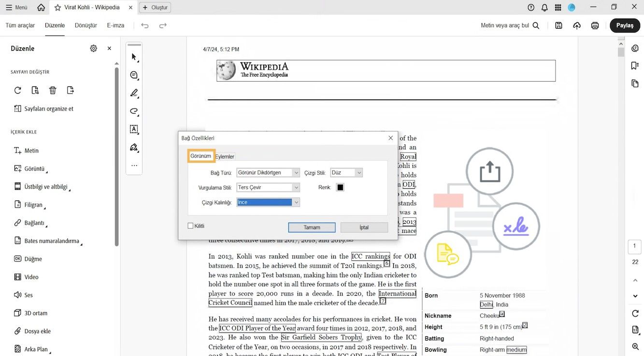Image resolution: width=644 pixels, height=356 pixels.
Task: Open notifications bell icon
Action: (x=544, y=8)
